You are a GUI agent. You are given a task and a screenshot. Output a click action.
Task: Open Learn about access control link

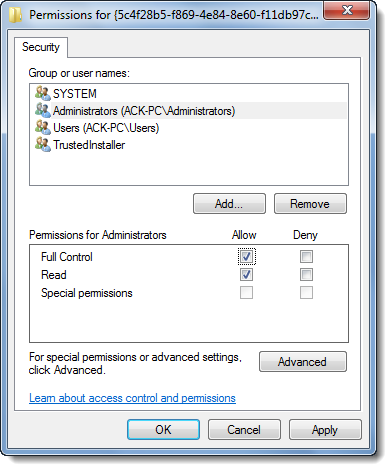132,398
